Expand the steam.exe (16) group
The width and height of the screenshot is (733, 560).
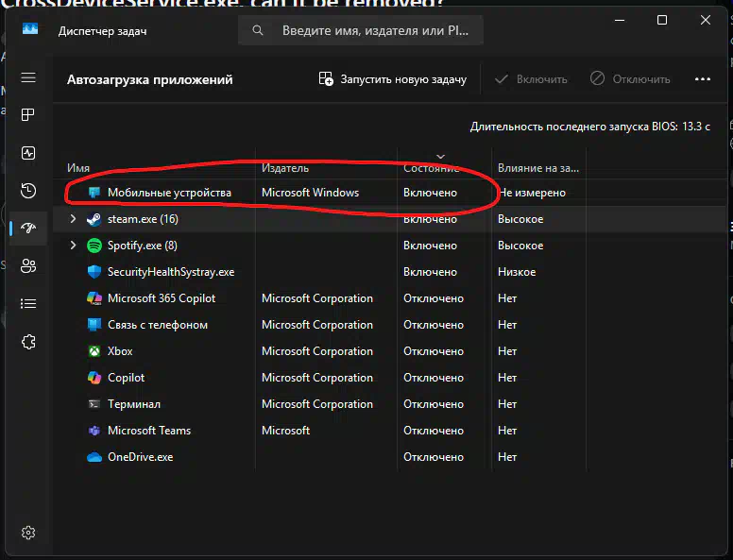click(x=73, y=219)
